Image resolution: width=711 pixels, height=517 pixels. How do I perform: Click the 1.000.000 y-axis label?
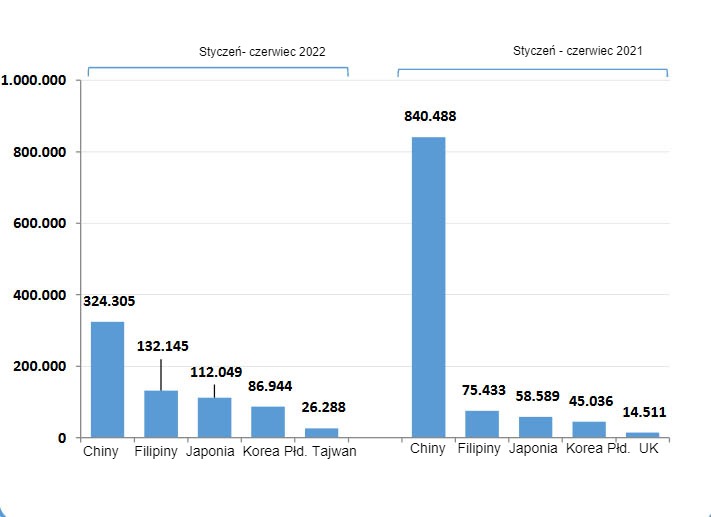(x=35, y=80)
